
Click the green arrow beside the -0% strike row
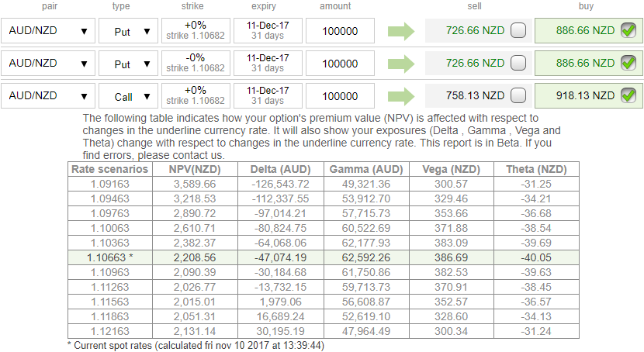[402, 64]
